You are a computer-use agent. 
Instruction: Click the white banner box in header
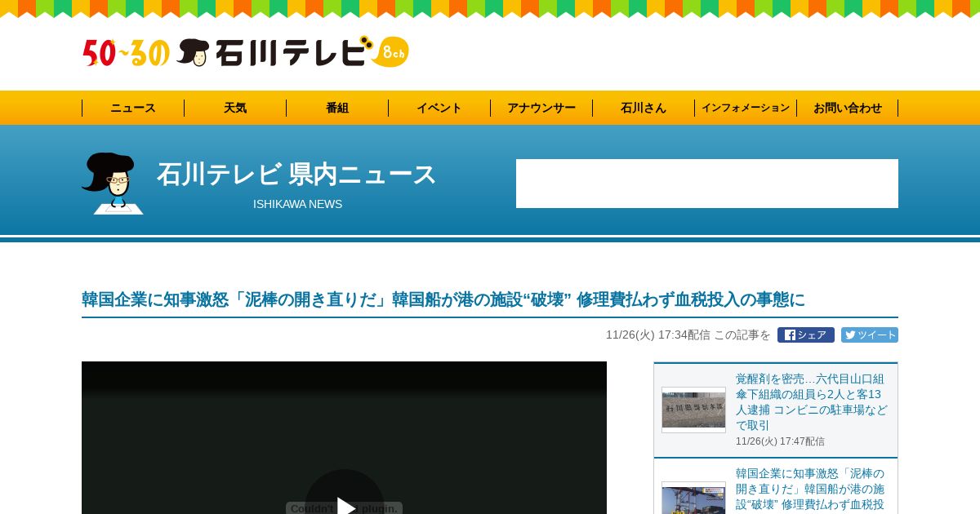tap(707, 184)
